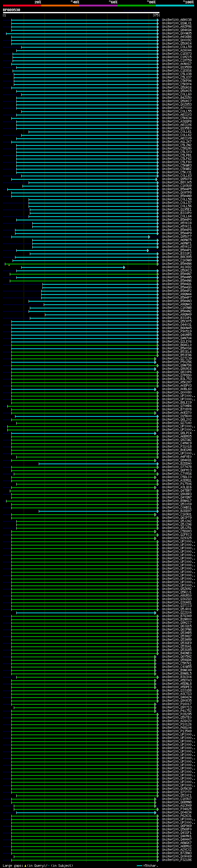Click the UniRef100_Q5UHI3 label
This screenshot has width=197, height=868.
point(177,270)
